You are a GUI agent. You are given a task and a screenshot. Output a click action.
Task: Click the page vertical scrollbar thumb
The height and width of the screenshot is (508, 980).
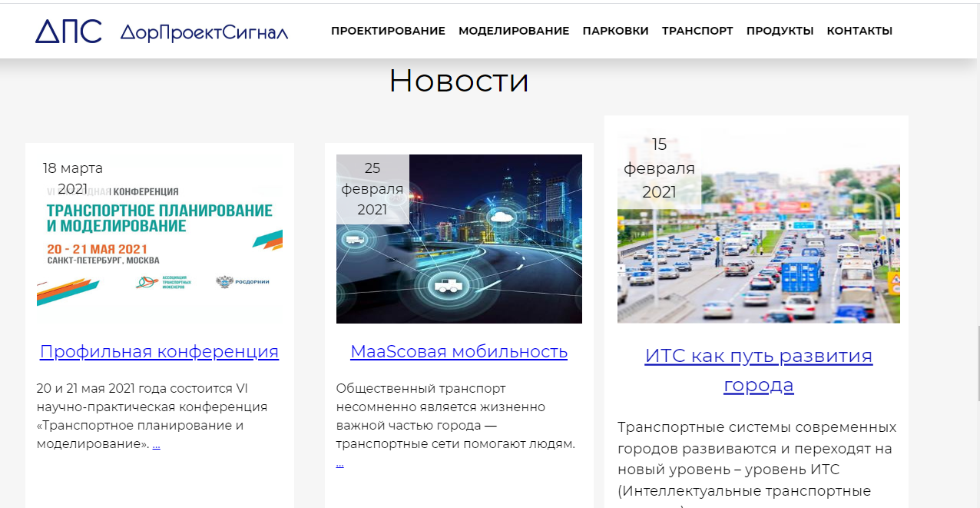point(977,363)
